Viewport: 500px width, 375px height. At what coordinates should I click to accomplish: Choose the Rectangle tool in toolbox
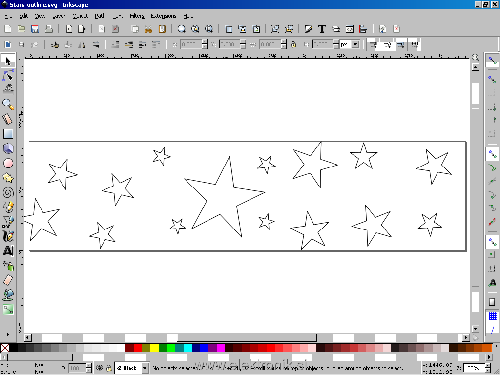coord(8,134)
